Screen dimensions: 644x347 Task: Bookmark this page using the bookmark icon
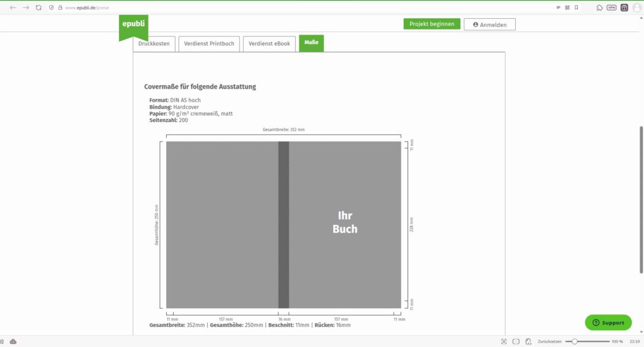577,8
